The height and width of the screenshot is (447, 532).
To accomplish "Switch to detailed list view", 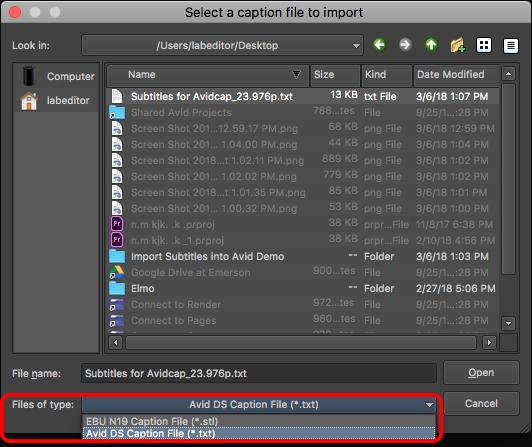I will click(x=511, y=45).
